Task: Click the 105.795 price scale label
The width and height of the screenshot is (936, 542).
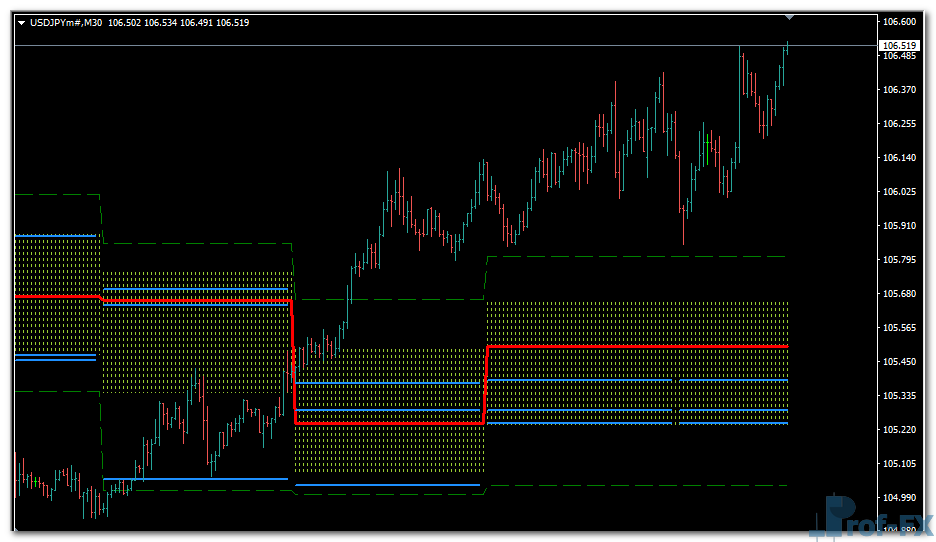Action: coord(899,260)
